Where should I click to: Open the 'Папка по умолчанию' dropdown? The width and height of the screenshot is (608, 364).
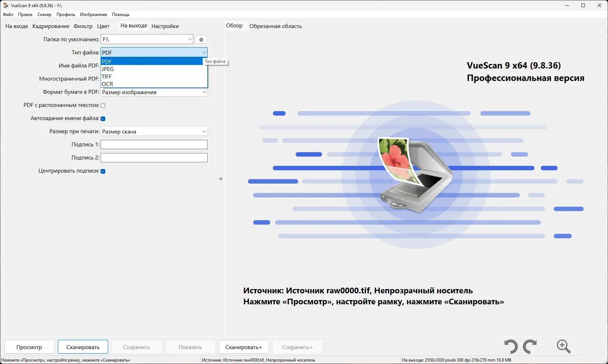(x=190, y=39)
